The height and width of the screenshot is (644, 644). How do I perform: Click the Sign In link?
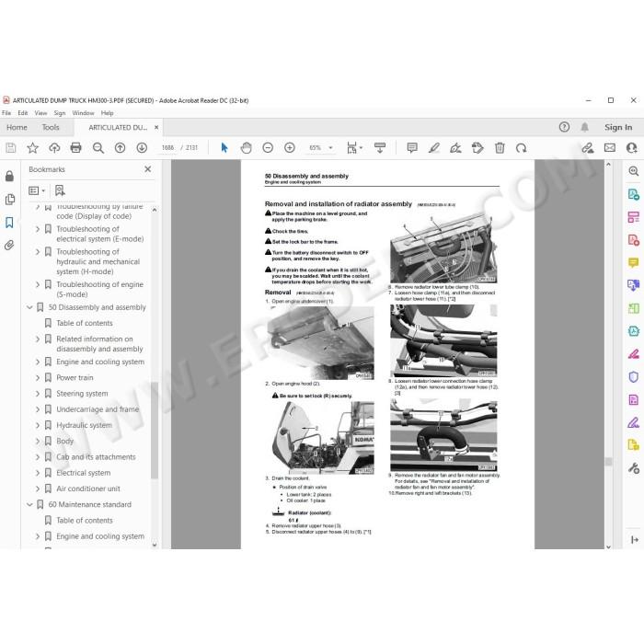(617, 127)
